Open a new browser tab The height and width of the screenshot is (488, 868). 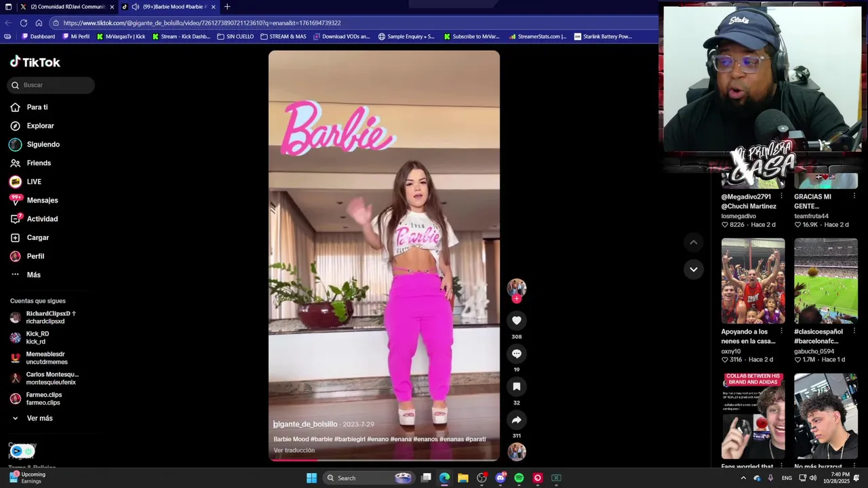pyautogui.click(x=227, y=7)
